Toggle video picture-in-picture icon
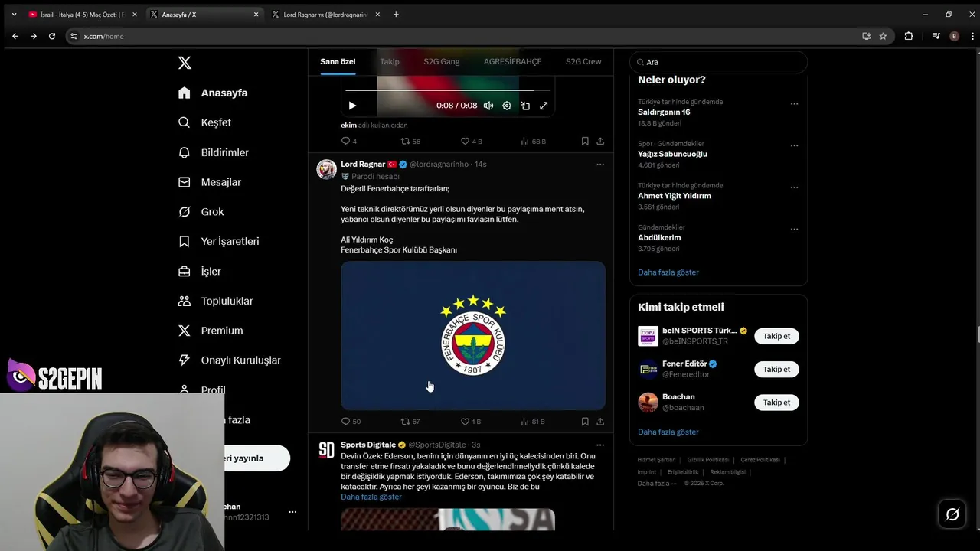 [525, 106]
